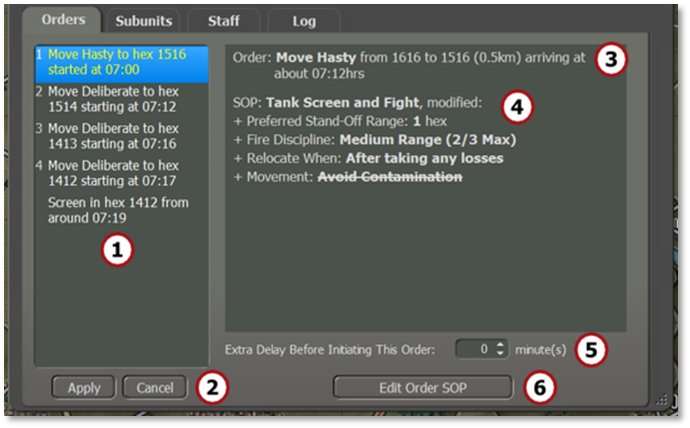The width and height of the screenshot is (690, 428).
Task: Focus the Extra Delay minutes field
Action: [x=474, y=349]
